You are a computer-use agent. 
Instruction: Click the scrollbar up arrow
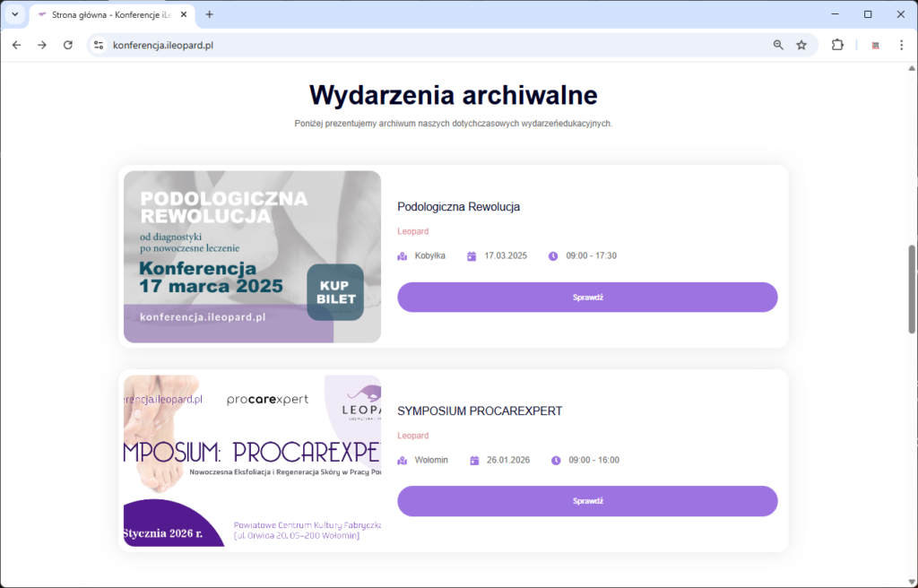point(912,68)
